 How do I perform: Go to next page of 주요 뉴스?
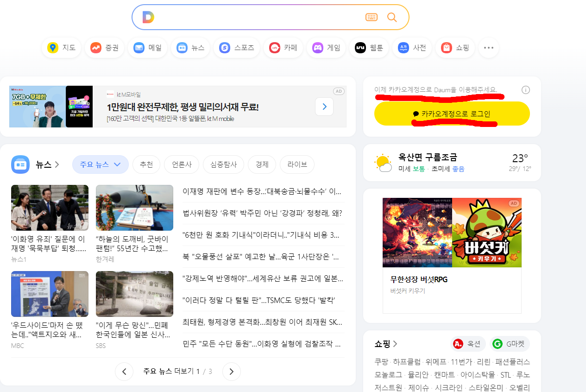click(231, 371)
